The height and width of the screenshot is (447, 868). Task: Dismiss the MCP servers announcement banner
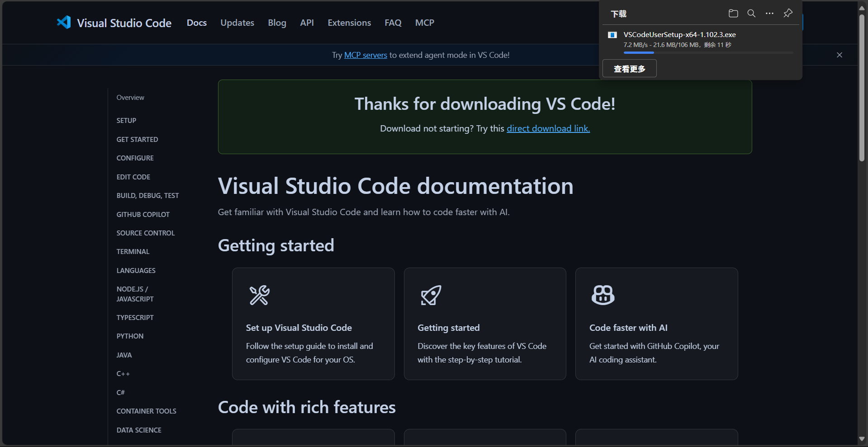tap(840, 55)
